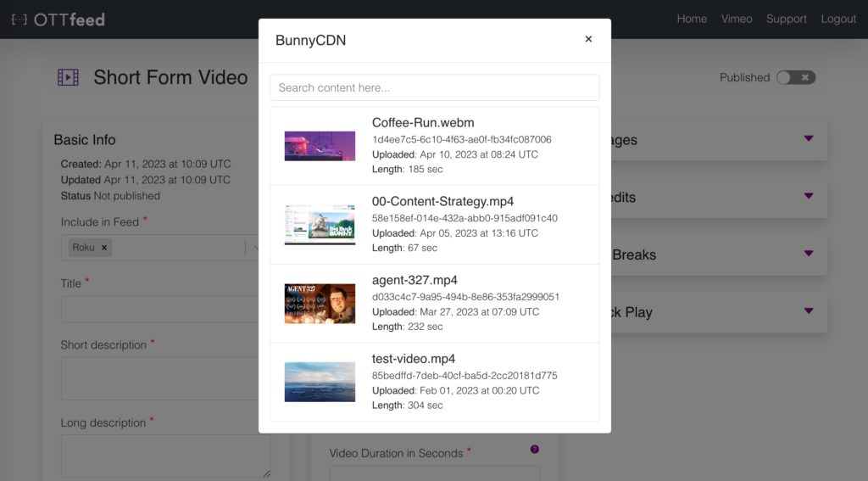
Task: Toggle the Published switch
Action: click(795, 77)
